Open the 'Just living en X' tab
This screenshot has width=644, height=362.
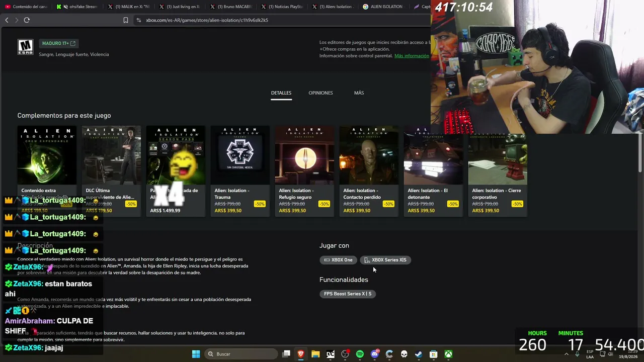(179, 7)
